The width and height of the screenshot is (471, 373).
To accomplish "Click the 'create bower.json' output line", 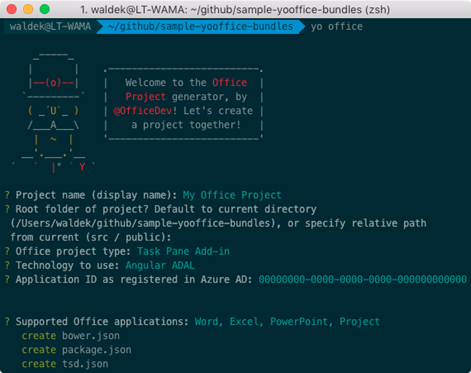I will (71, 336).
